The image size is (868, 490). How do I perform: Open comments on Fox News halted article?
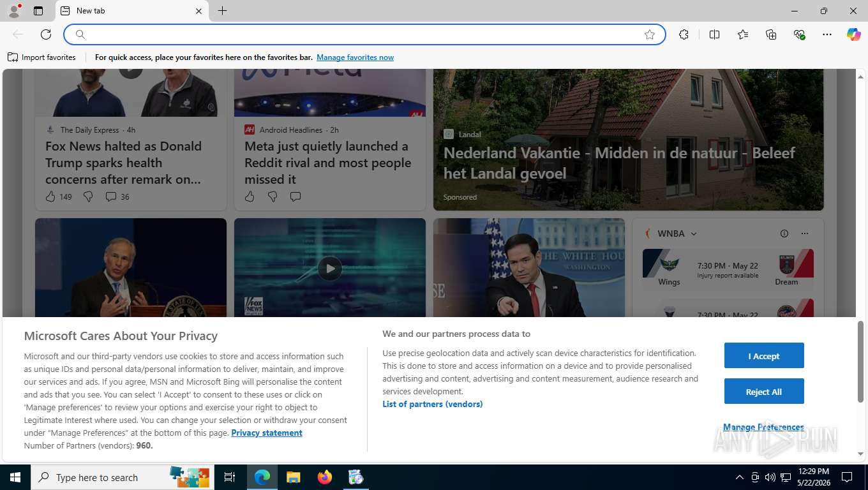coord(117,197)
